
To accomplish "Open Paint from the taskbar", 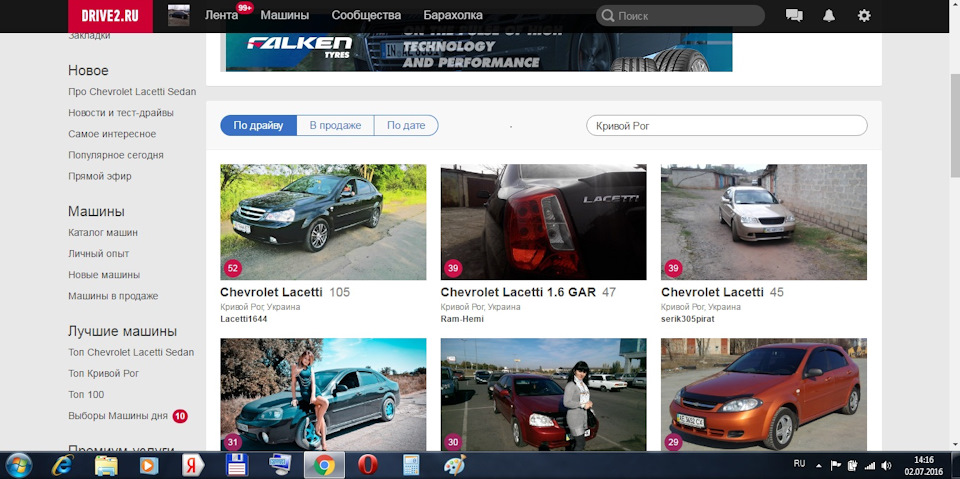I will coord(454,466).
